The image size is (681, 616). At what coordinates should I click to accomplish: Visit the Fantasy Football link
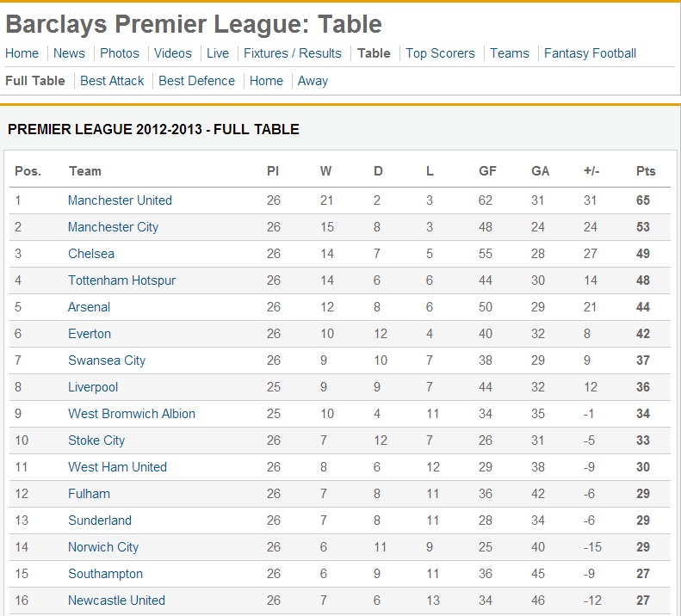pos(591,53)
